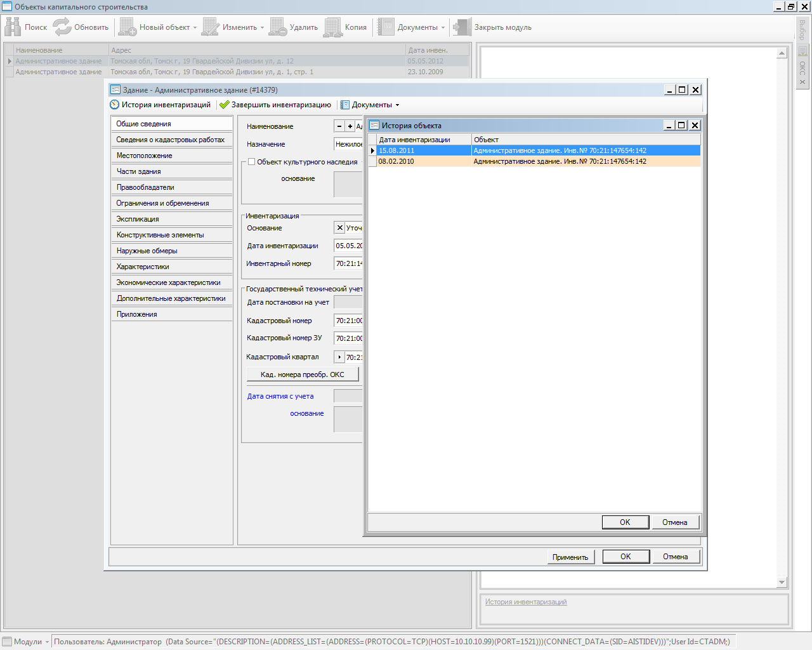Expand Кадастровый квартал arrow button

click(339, 357)
